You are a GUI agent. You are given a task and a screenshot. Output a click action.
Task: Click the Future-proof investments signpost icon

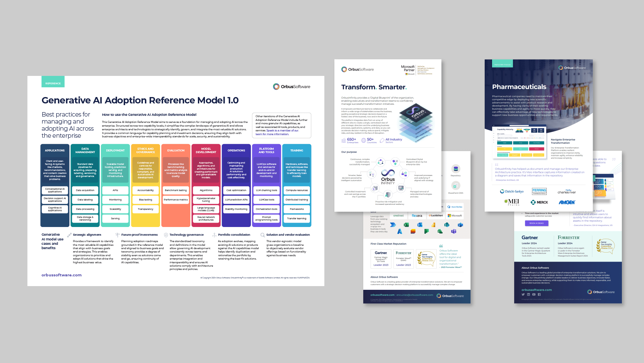click(x=117, y=235)
